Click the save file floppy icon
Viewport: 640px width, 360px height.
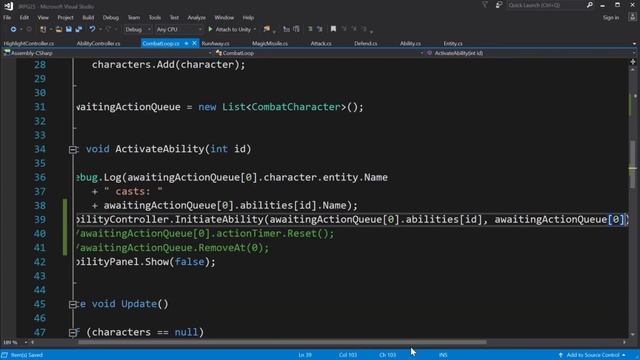69,29
